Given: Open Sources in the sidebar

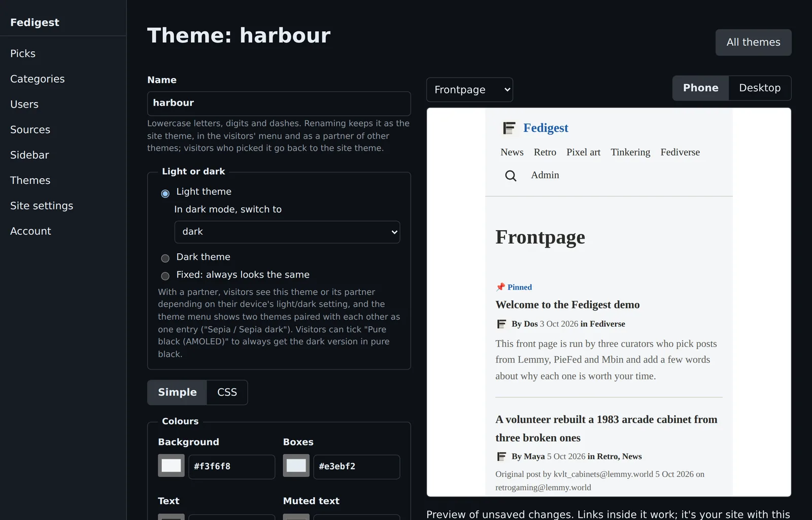Looking at the screenshot, I should (30, 129).
